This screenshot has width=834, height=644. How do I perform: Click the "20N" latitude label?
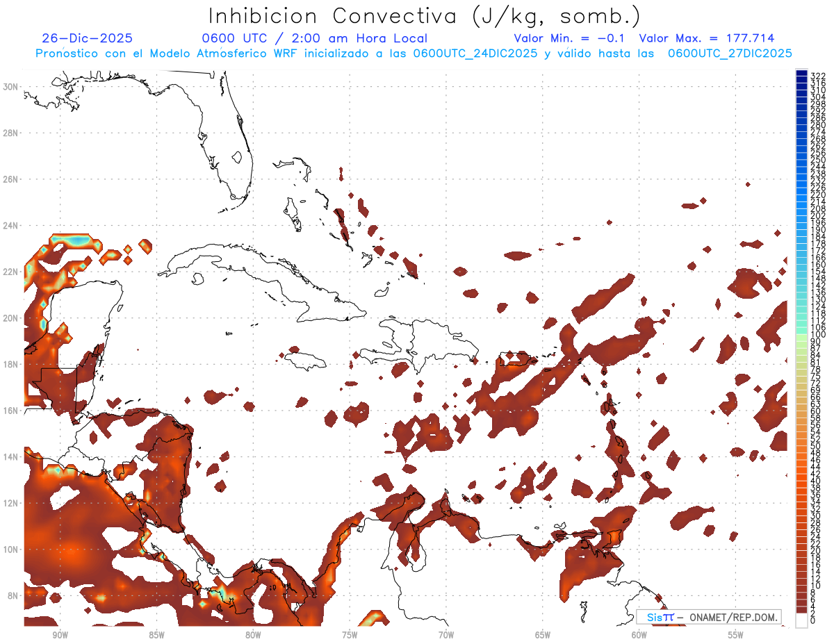pos(12,318)
